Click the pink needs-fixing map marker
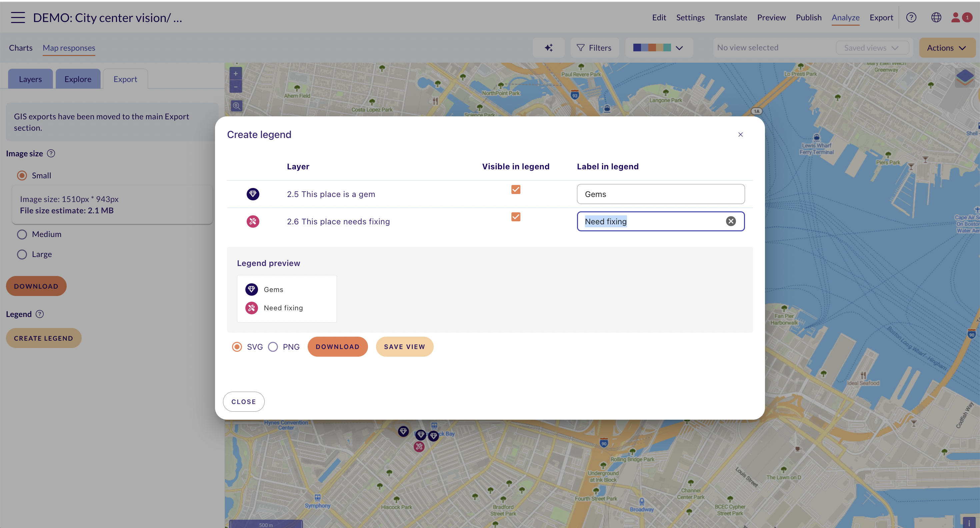This screenshot has width=980, height=528. [x=419, y=447]
